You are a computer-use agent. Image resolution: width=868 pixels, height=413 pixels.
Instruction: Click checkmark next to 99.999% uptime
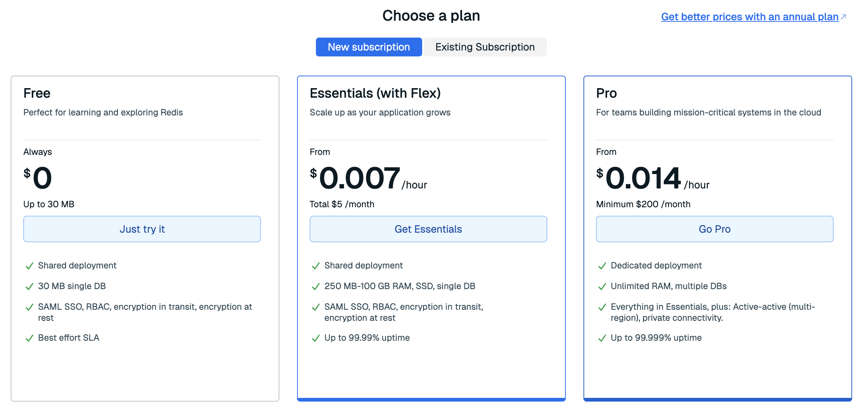tap(602, 338)
